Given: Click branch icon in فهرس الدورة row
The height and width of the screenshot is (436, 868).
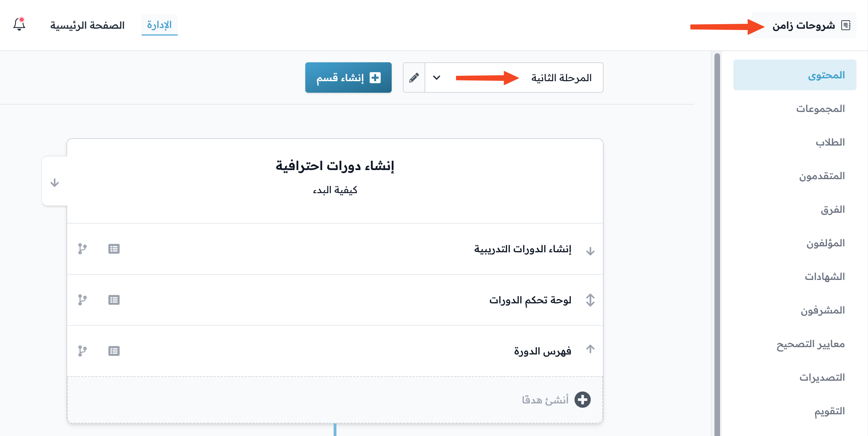Looking at the screenshot, I should pyautogui.click(x=82, y=351).
